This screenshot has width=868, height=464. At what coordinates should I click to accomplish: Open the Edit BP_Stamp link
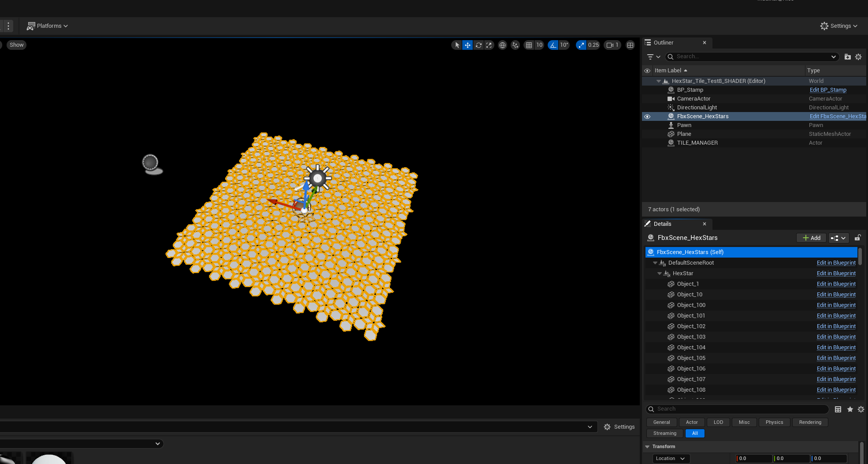[x=828, y=90]
